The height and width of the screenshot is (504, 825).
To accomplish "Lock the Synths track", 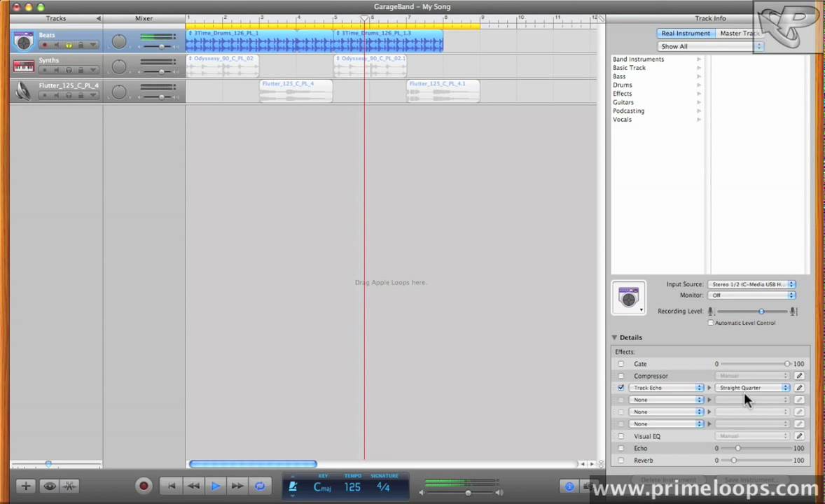I will pyautogui.click(x=81, y=70).
